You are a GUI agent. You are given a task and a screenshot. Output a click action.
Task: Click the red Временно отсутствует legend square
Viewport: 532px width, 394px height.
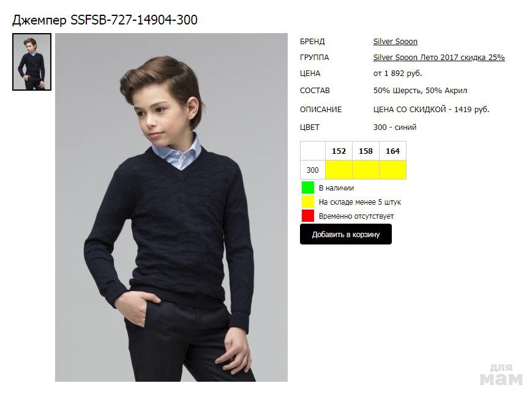(308, 216)
